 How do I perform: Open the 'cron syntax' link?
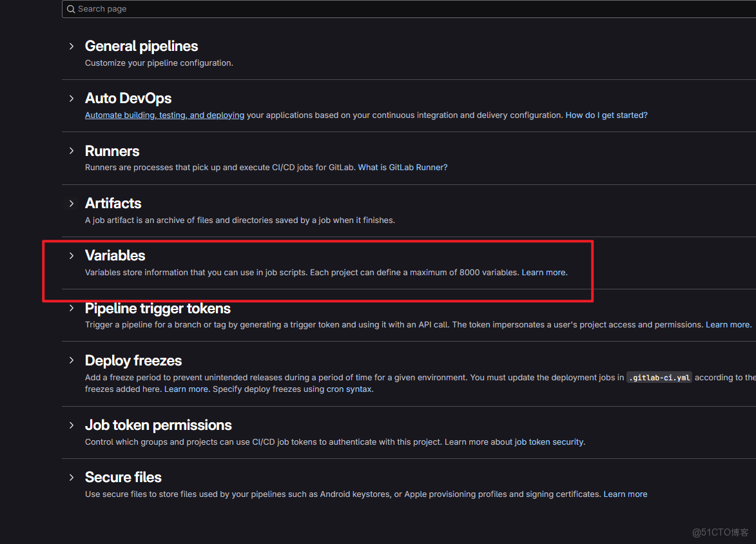[349, 389]
